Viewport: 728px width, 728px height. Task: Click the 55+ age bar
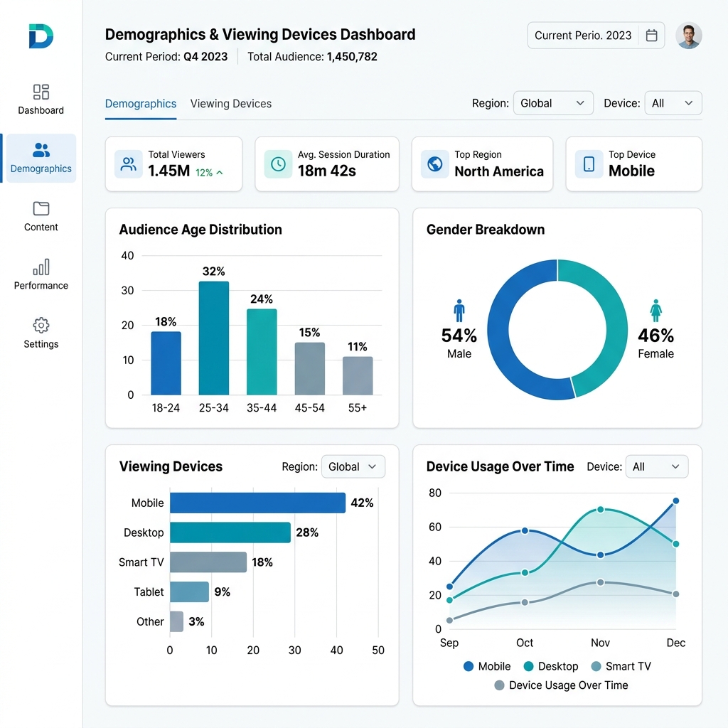[358, 375]
